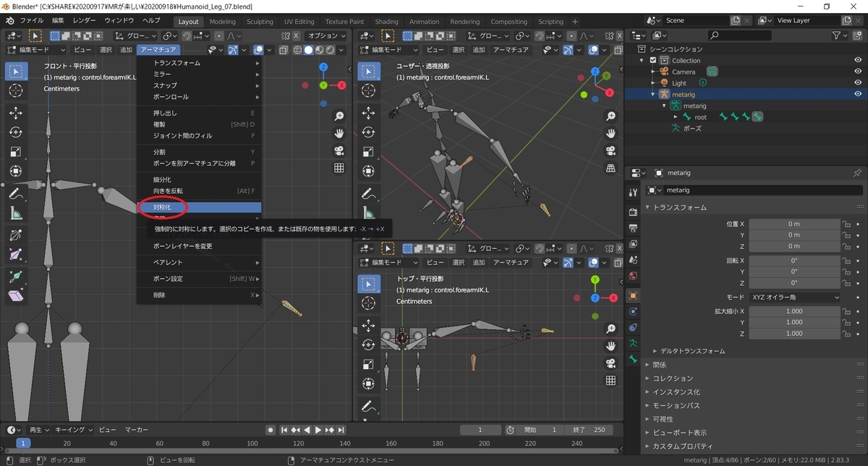Hide the Camera object in outliner
This screenshot has width=868, height=466.
pos(858,72)
